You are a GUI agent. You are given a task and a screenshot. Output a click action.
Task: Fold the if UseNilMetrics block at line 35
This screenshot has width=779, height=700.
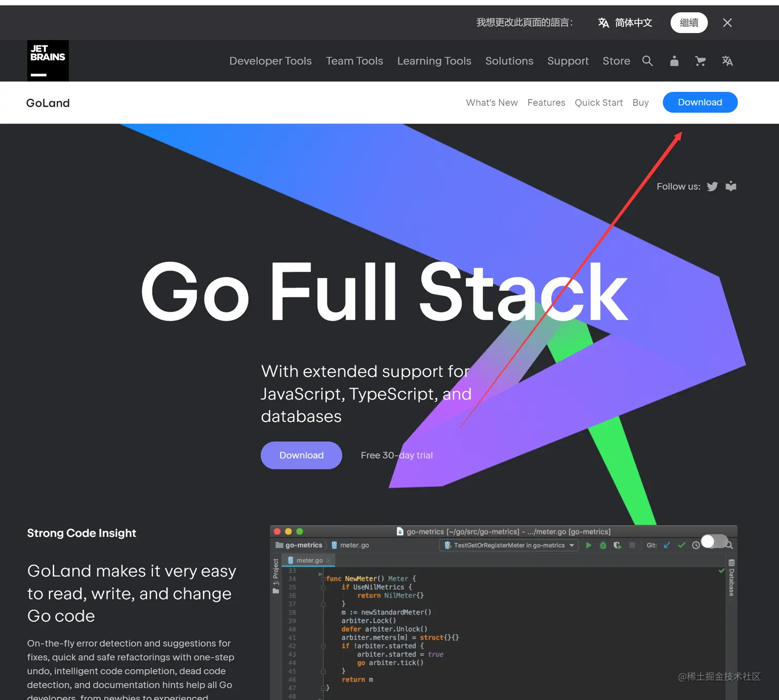click(323, 588)
